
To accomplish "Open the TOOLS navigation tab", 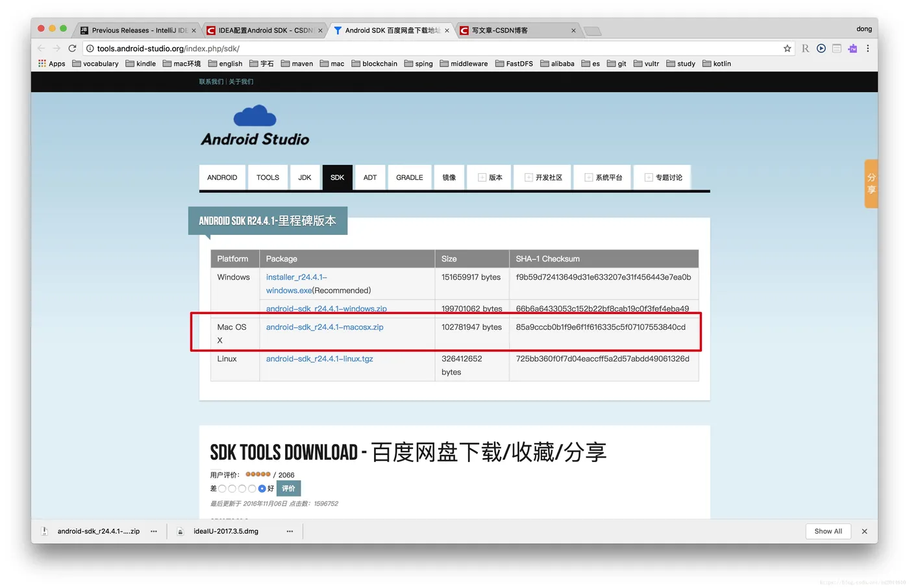I will (x=268, y=177).
